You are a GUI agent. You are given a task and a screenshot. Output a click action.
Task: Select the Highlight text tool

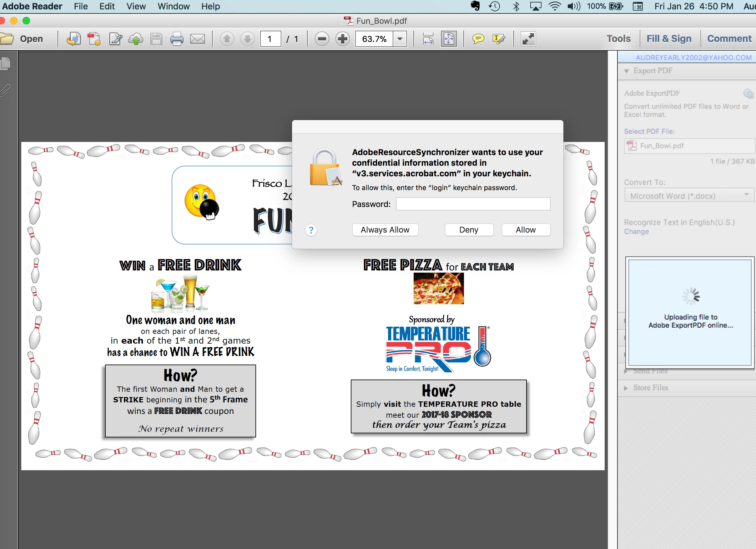(498, 39)
